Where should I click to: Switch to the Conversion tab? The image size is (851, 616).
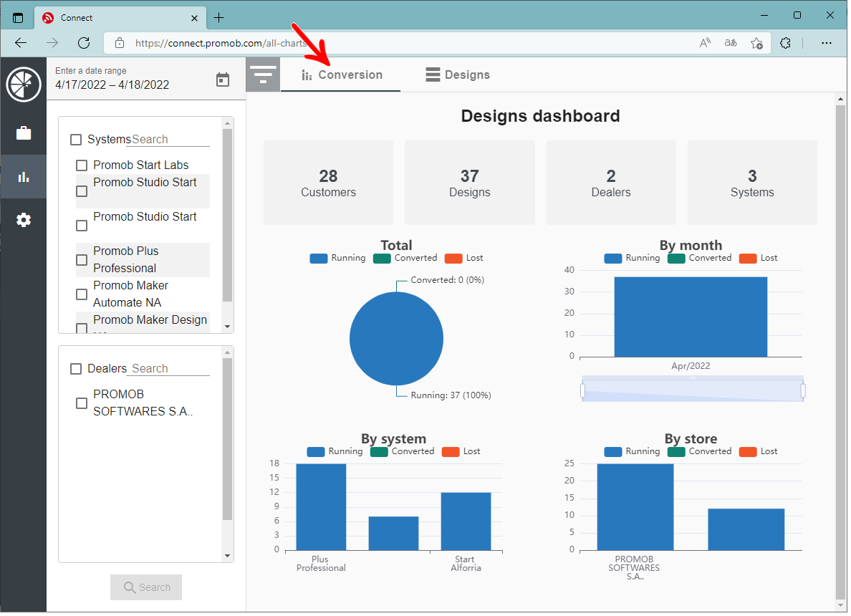[x=342, y=75]
